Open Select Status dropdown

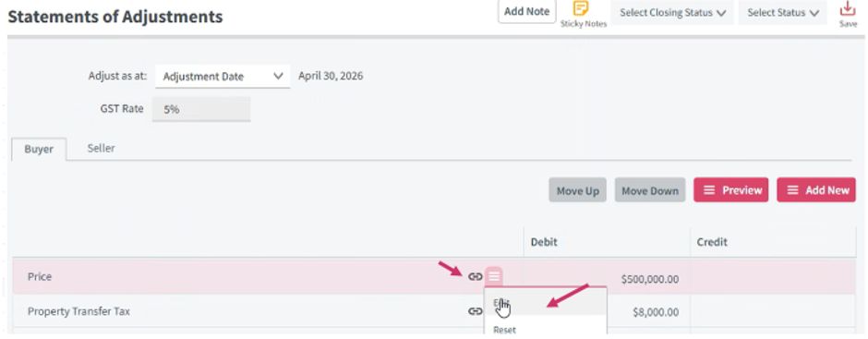coord(783,13)
